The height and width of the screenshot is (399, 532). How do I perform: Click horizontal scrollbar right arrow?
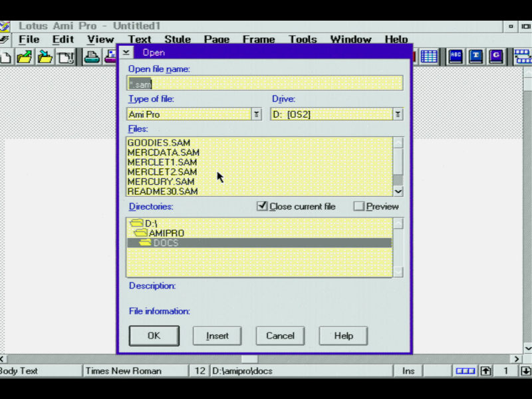pyautogui.click(x=517, y=358)
